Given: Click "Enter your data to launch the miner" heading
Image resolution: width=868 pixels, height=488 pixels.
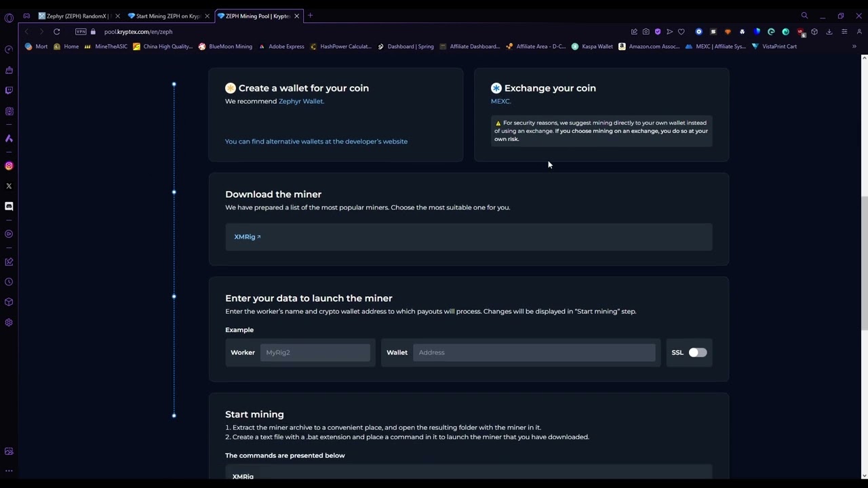Looking at the screenshot, I should (x=309, y=298).
